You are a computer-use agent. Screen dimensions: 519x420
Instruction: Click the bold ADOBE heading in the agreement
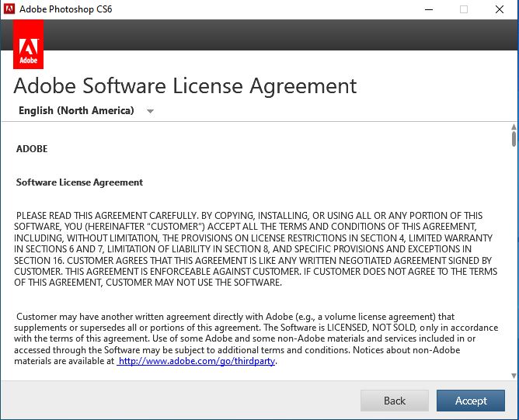tap(32, 148)
